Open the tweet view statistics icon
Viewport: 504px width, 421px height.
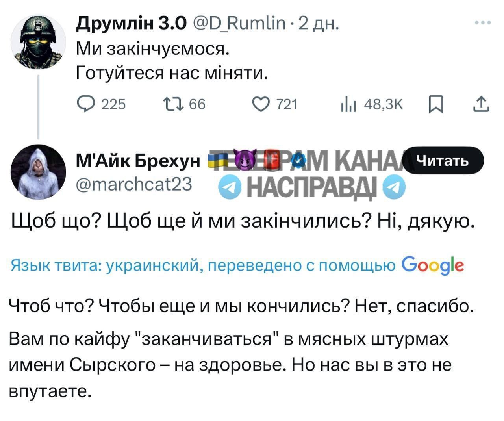348,105
